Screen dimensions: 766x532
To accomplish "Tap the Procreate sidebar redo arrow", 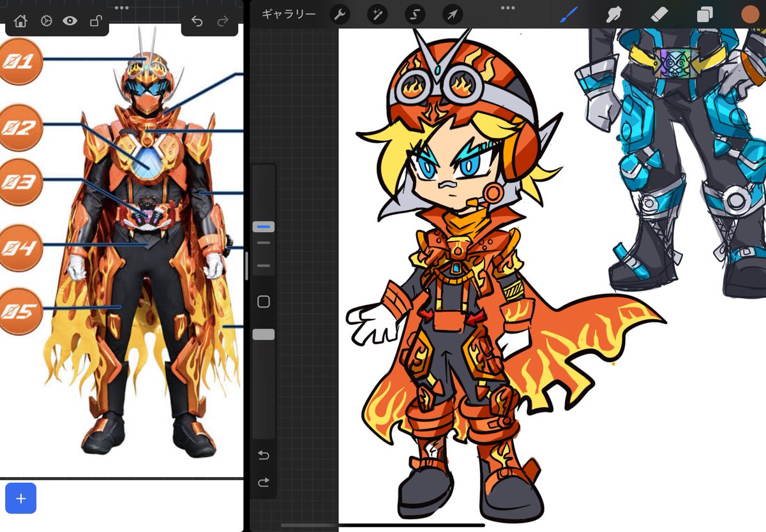I will (264, 483).
